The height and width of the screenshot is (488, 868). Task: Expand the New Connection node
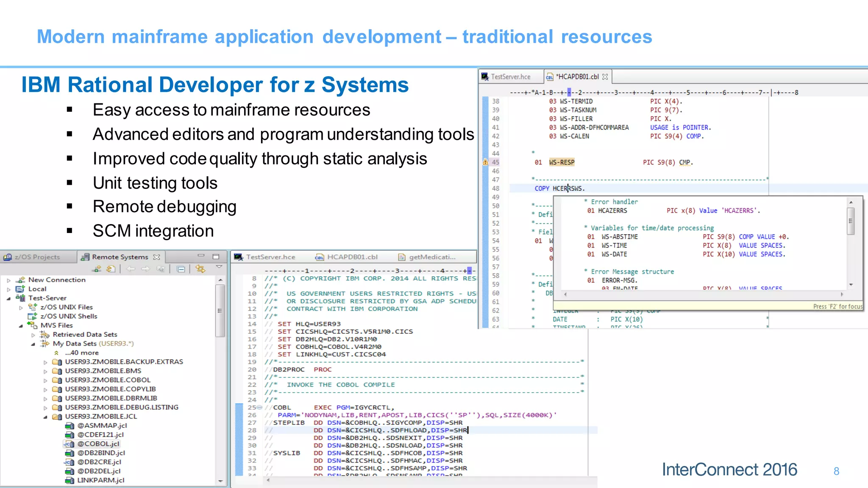coord(8,280)
